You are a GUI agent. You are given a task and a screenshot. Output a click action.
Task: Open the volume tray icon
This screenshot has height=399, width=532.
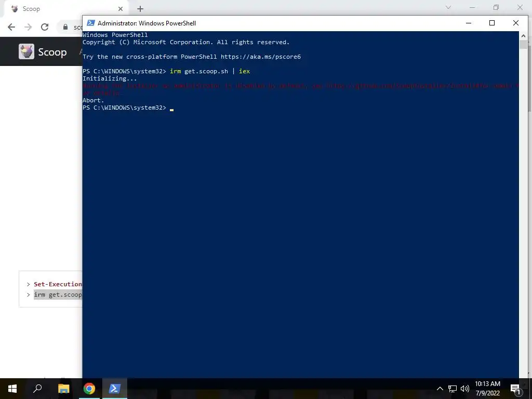pyautogui.click(x=465, y=389)
